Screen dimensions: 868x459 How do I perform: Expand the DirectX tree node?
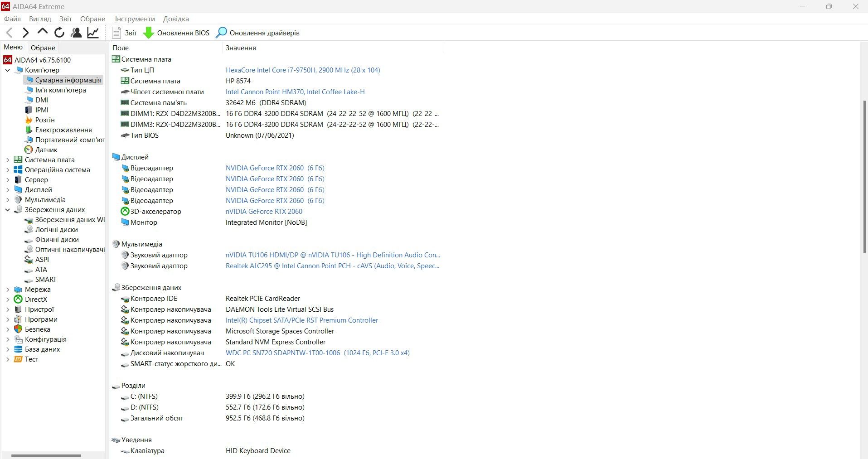pyautogui.click(x=8, y=300)
